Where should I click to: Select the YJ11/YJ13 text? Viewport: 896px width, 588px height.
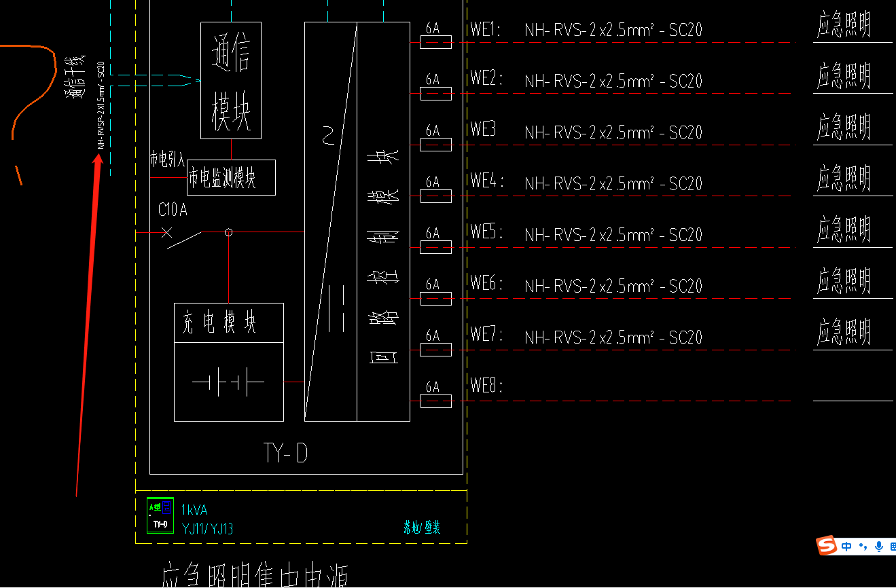(207, 528)
